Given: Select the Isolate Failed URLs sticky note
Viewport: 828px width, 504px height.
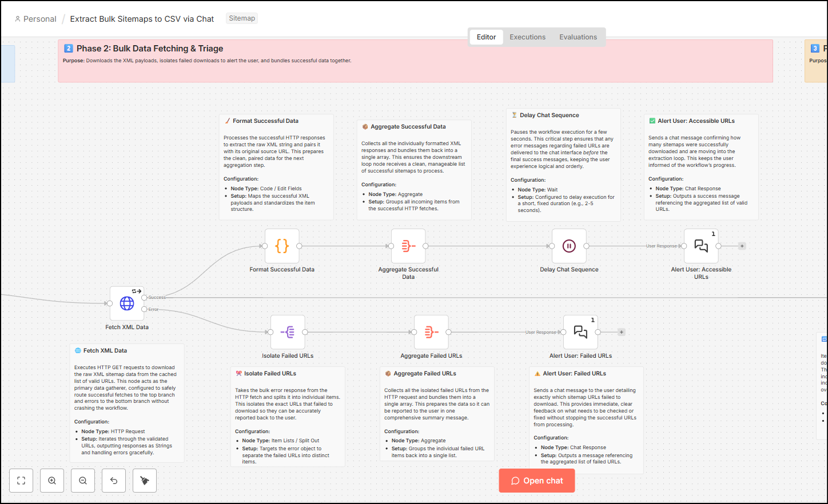Looking at the screenshot, I should 288,417.
